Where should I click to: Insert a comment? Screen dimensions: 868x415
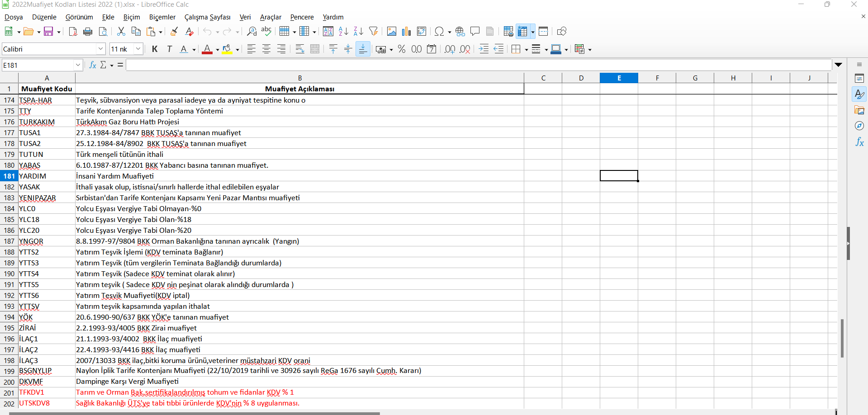pyautogui.click(x=475, y=31)
